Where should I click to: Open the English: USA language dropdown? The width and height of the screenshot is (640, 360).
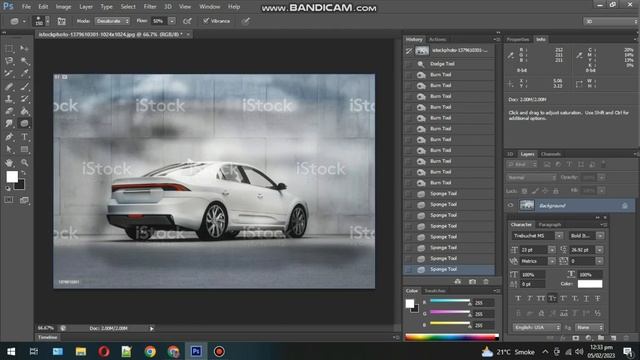click(x=537, y=328)
